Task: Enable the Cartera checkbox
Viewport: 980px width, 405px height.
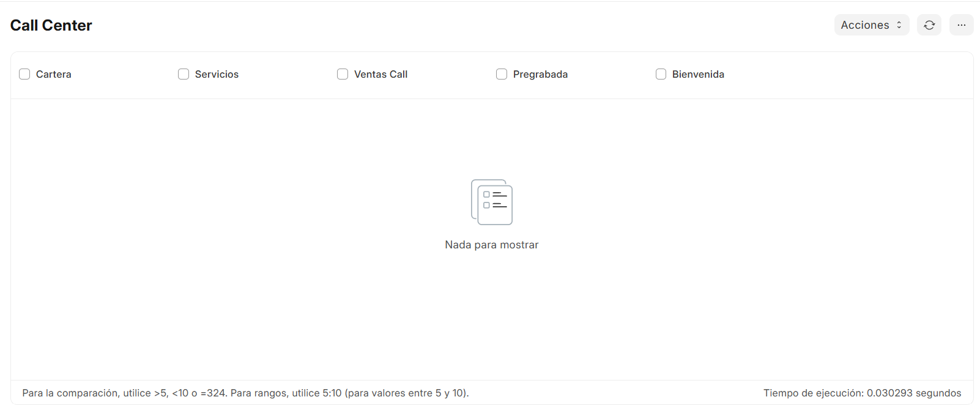Action: 24,74
